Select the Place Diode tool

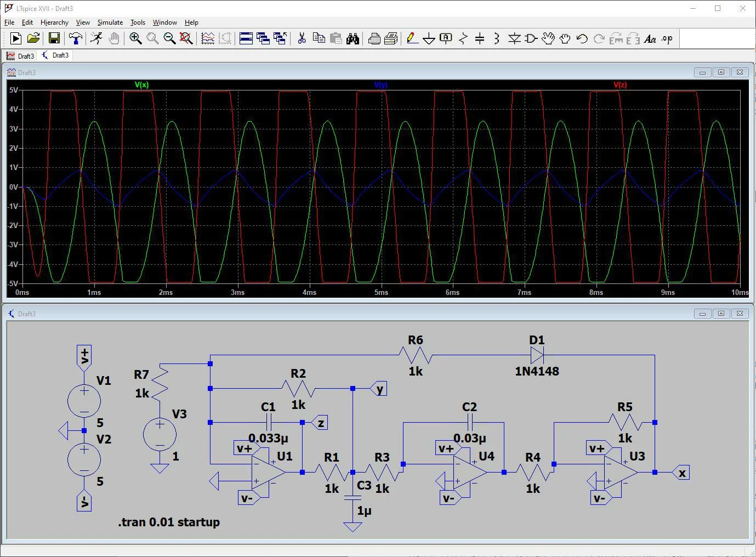514,38
